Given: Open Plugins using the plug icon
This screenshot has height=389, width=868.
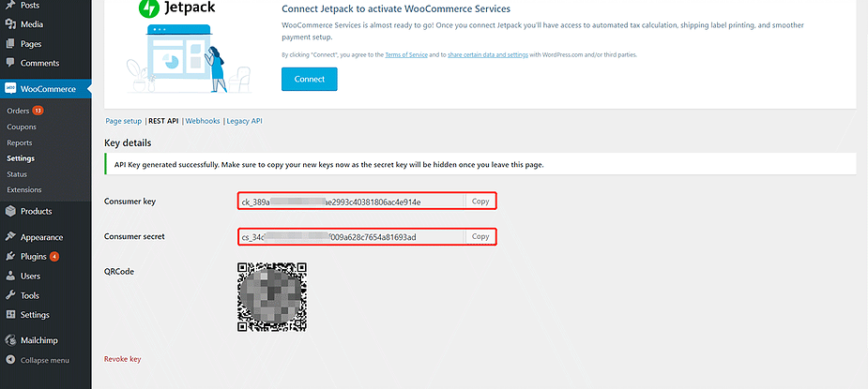Looking at the screenshot, I should tap(10, 256).
